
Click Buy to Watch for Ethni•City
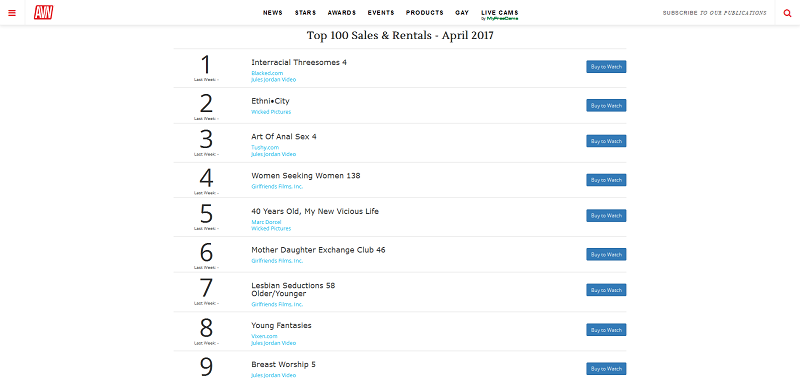click(606, 106)
